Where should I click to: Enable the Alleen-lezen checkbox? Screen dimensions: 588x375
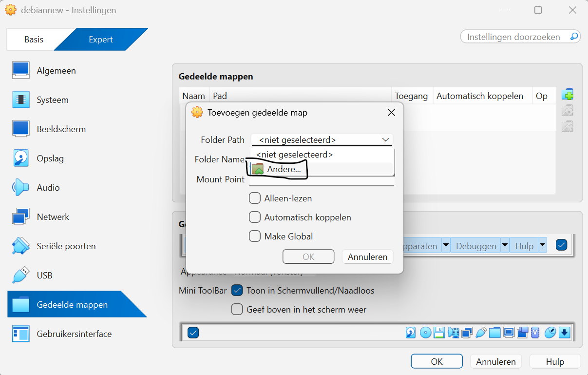tap(255, 198)
